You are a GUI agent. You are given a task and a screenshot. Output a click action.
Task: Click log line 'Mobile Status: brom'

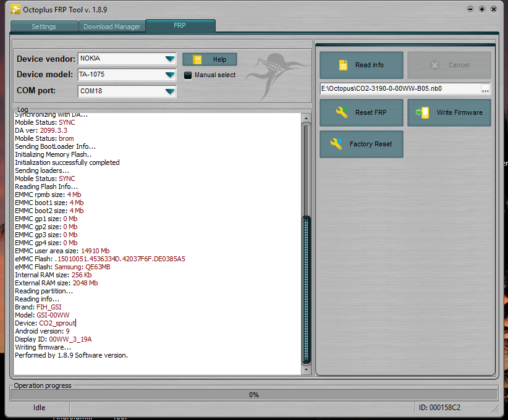44,138
